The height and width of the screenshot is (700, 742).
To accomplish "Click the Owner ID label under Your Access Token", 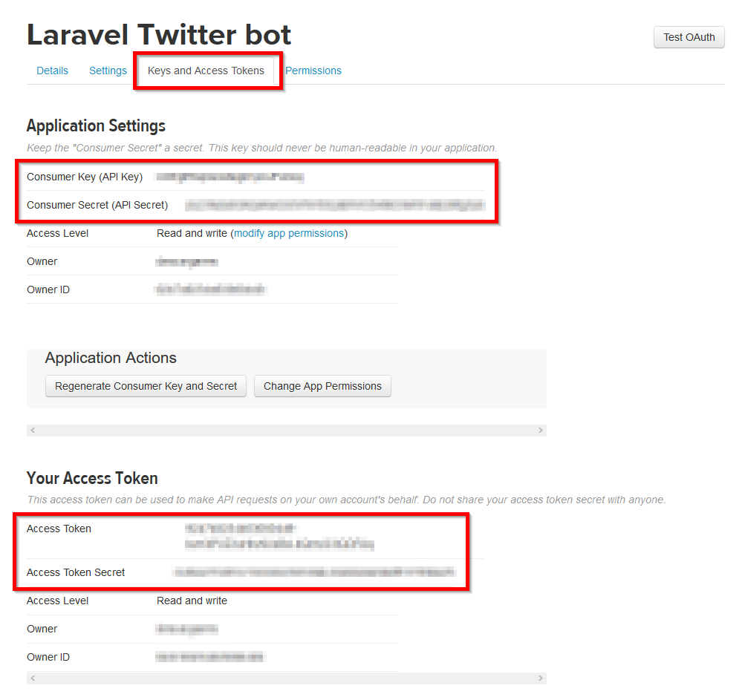I will [48, 657].
